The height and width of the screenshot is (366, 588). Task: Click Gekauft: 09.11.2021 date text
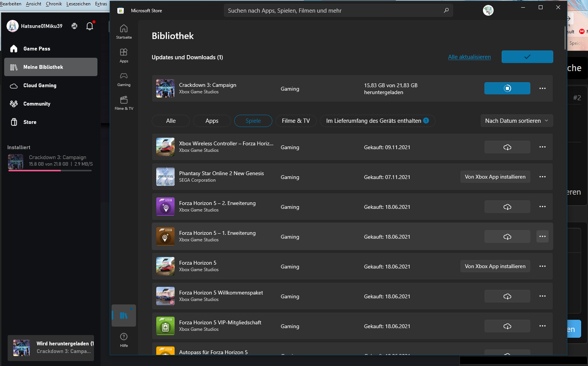tap(387, 147)
